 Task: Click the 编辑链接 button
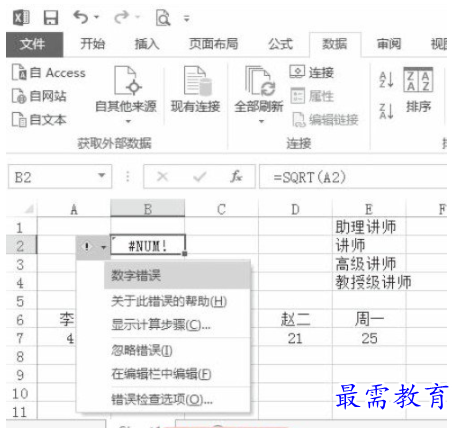coord(326,120)
